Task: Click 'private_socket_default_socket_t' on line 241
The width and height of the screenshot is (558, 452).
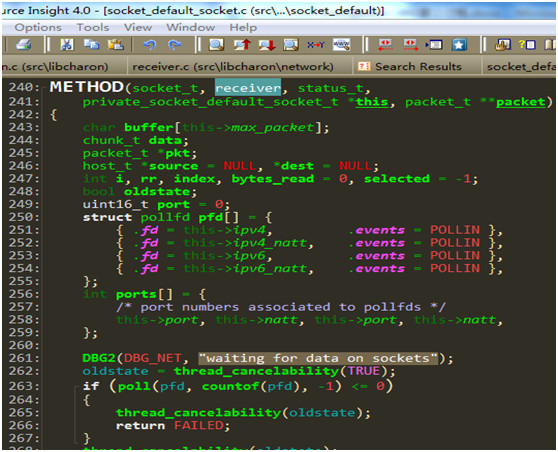Action: [211, 102]
